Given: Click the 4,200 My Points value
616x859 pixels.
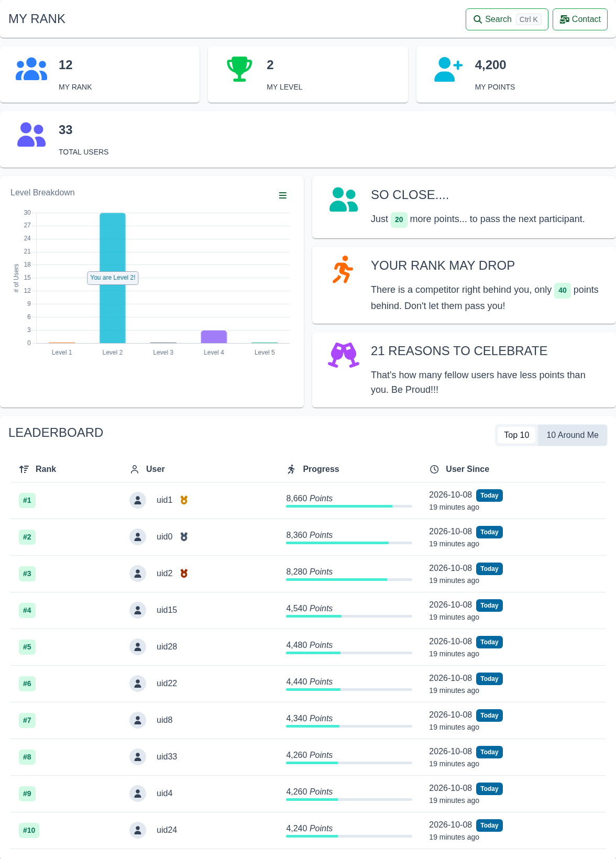Looking at the screenshot, I should [x=490, y=65].
